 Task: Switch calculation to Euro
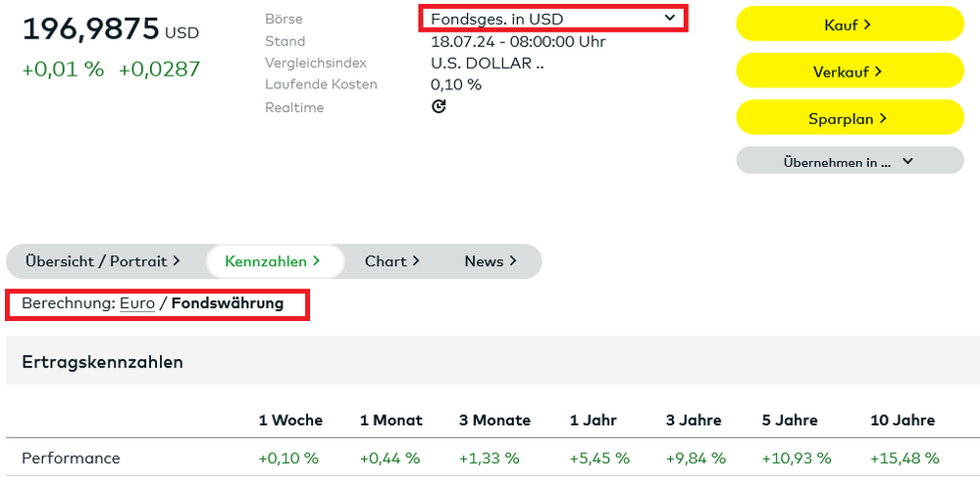click(137, 303)
